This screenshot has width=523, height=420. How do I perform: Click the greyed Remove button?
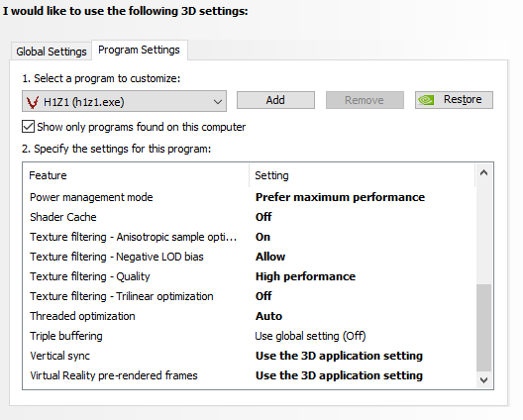point(365,100)
